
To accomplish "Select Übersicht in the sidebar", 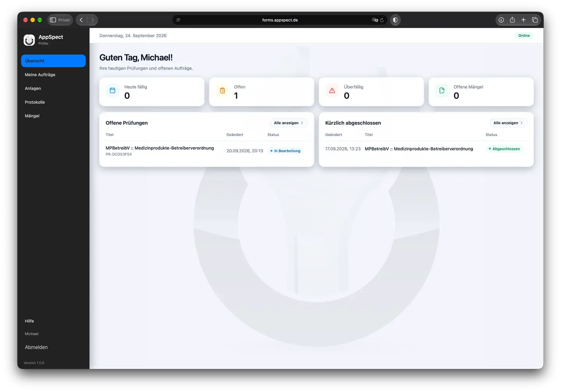I will [53, 61].
